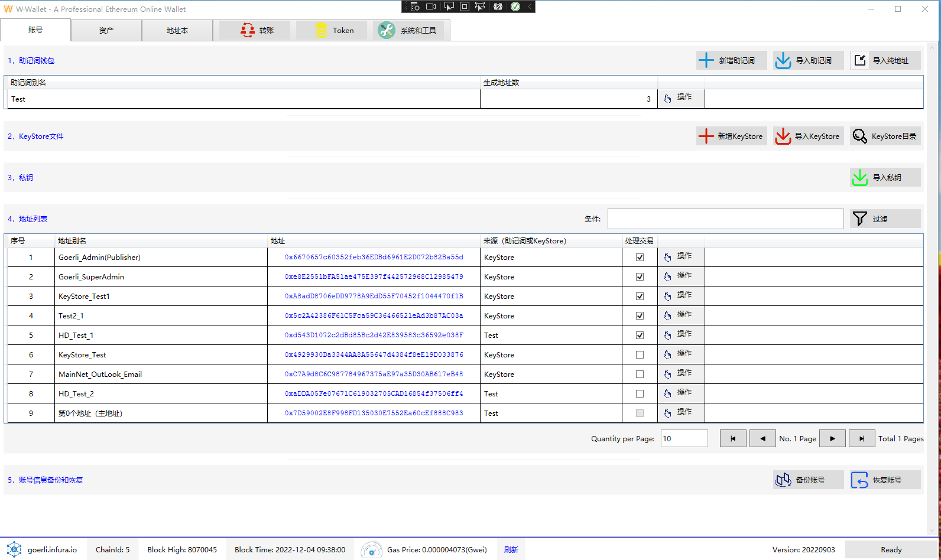Click the Quantity per Page input box
941x560 pixels.
[x=684, y=438]
